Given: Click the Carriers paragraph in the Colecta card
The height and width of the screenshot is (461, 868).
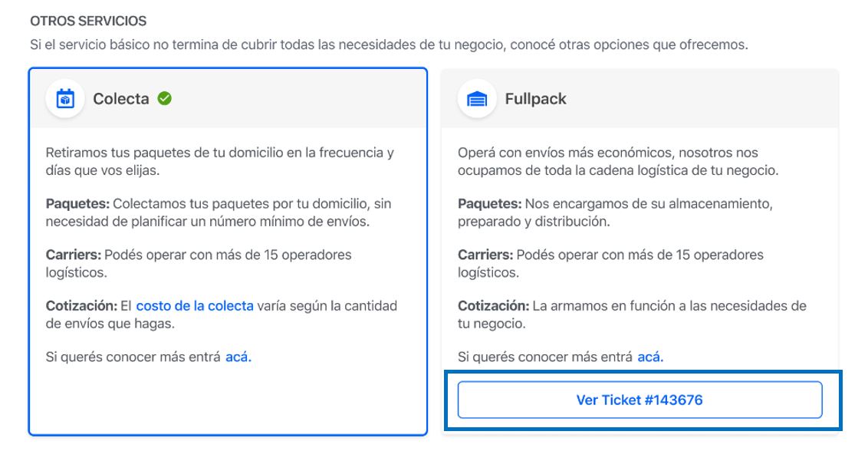Looking at the screenshot, I should click(x=199, y=263).
